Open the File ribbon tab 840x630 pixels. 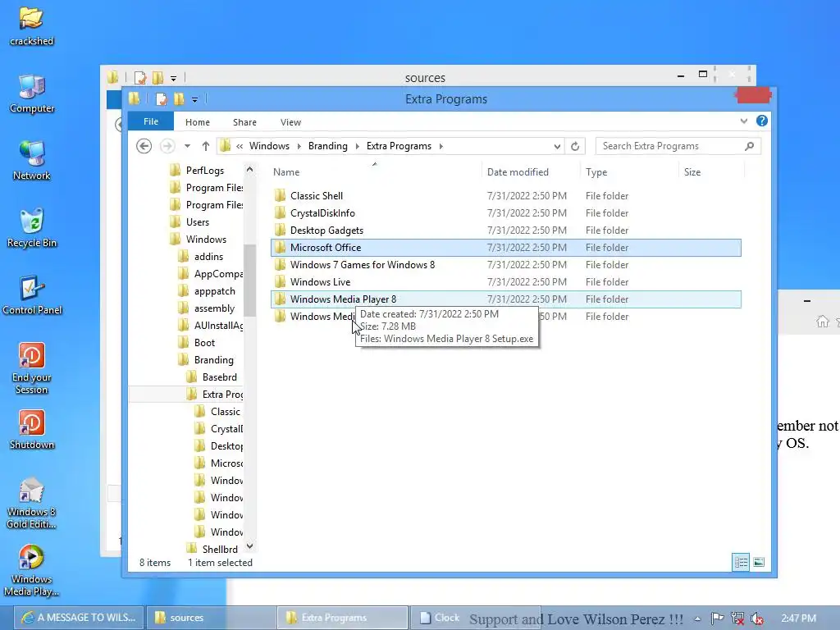click(151, 121)
